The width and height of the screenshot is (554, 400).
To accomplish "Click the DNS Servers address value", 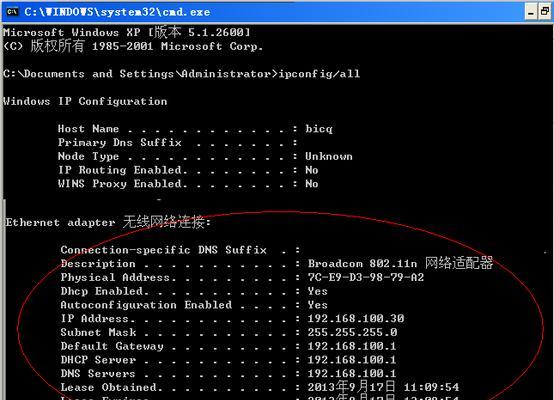I will coord(352,373).
